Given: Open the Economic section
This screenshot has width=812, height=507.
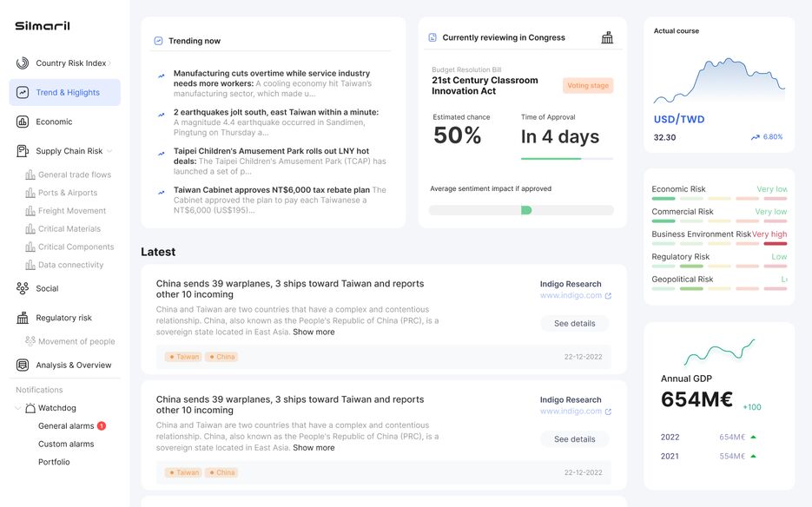Looking at the screenshot, I should tap(54, 122).
